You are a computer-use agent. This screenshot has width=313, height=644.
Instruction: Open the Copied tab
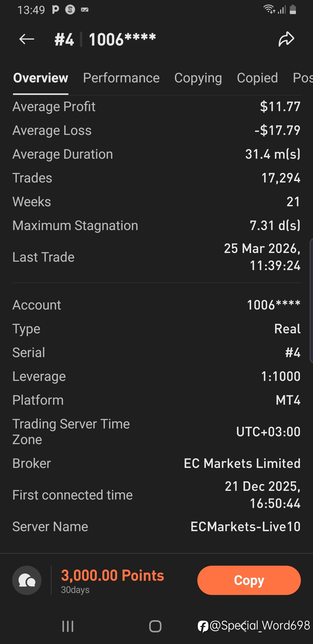pyautogui.click(x=257, y=78)
